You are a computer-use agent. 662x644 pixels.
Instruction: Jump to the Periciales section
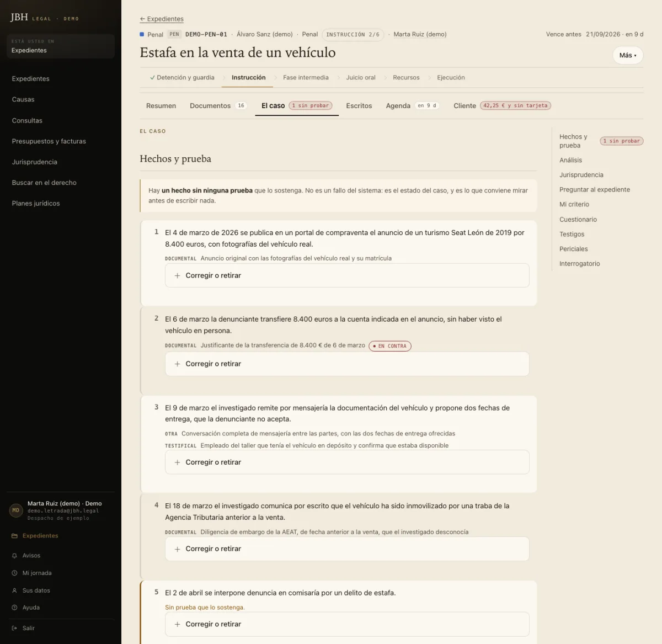pyautogui.click(x=574, y=249)
